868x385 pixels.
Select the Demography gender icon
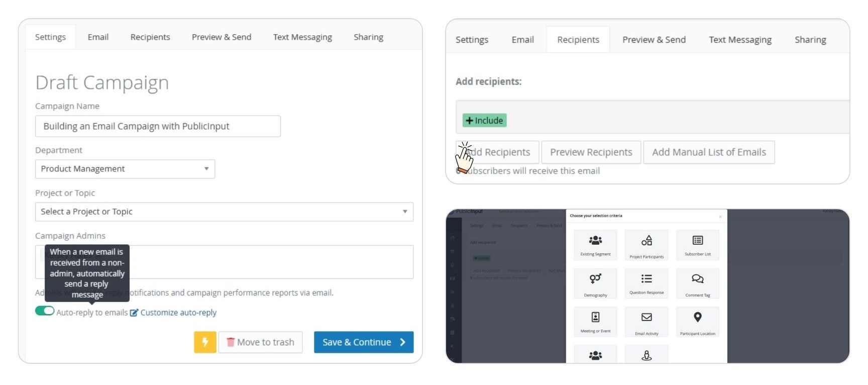click(595, 279)
